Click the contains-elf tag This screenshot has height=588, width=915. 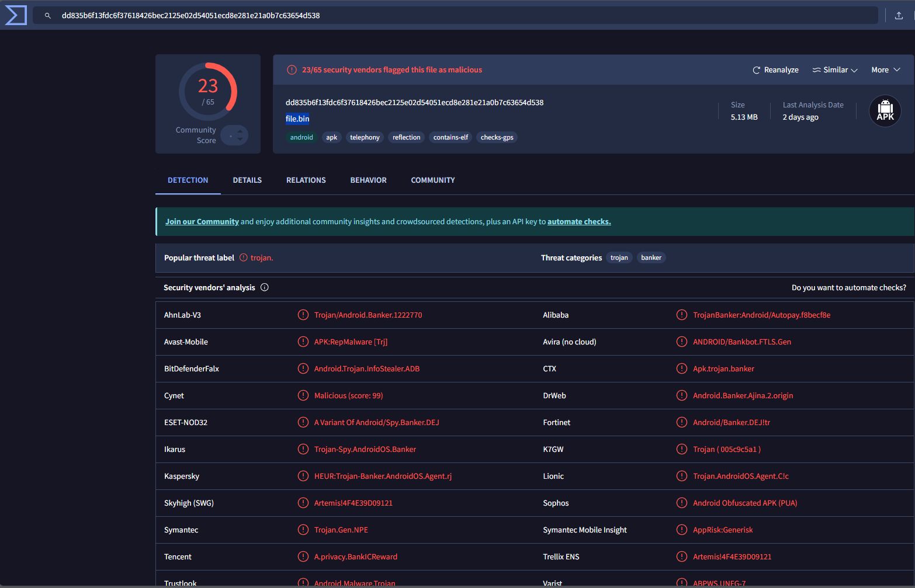pos(450,137)
